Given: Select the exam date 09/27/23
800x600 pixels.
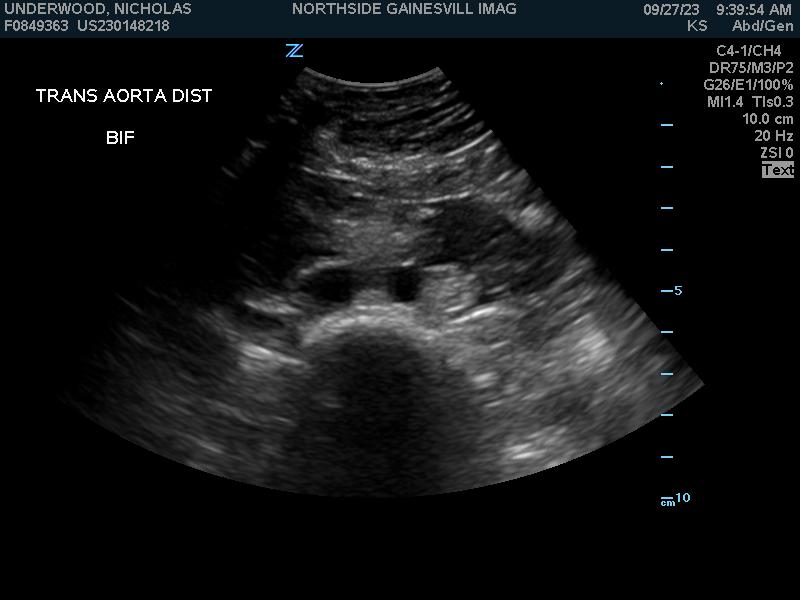Looking at the screenshot, I should pyautogui.click(x=671, y=9).
